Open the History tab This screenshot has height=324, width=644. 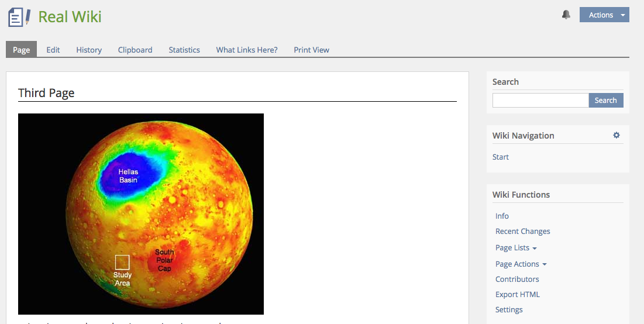click(89, 50)
